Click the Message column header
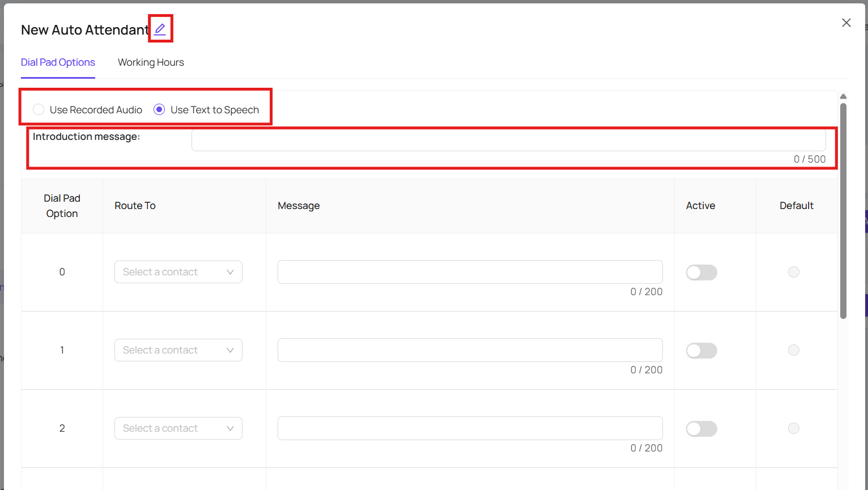The width and height of the screenshot is (868, 490). click(x=299, y=206)
